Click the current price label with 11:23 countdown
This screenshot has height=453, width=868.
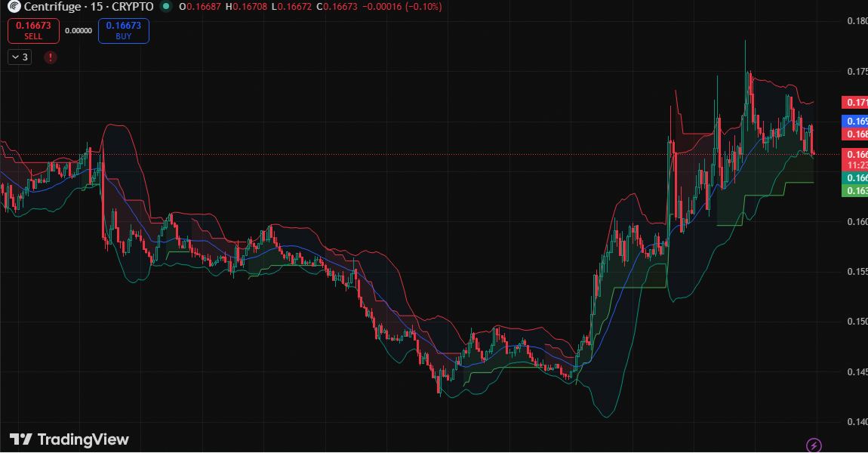(854, 159)
